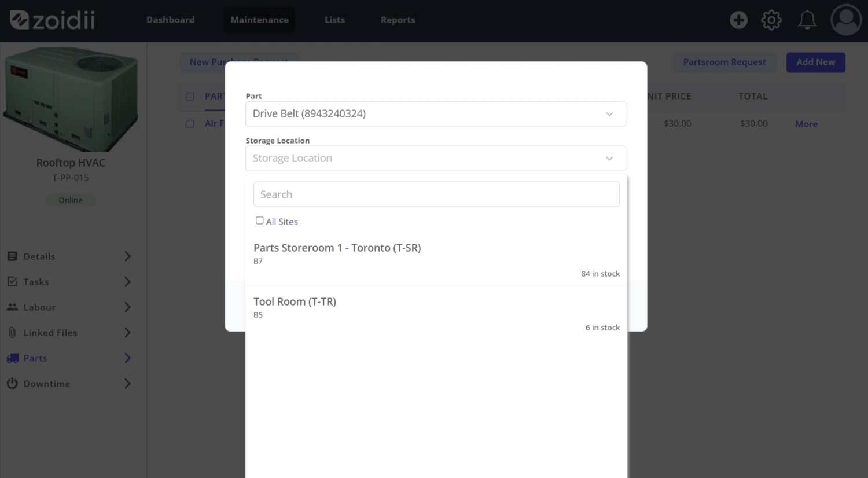The image size is (868, 478).
Task: Click the Partsroom Request button
Action: click(x=724, y=62)
